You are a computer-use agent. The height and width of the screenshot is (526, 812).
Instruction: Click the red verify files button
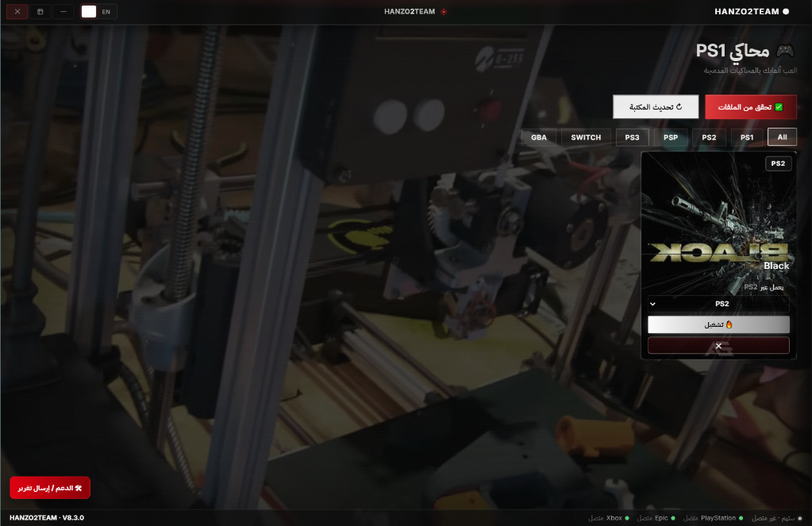tap(751, 107)
